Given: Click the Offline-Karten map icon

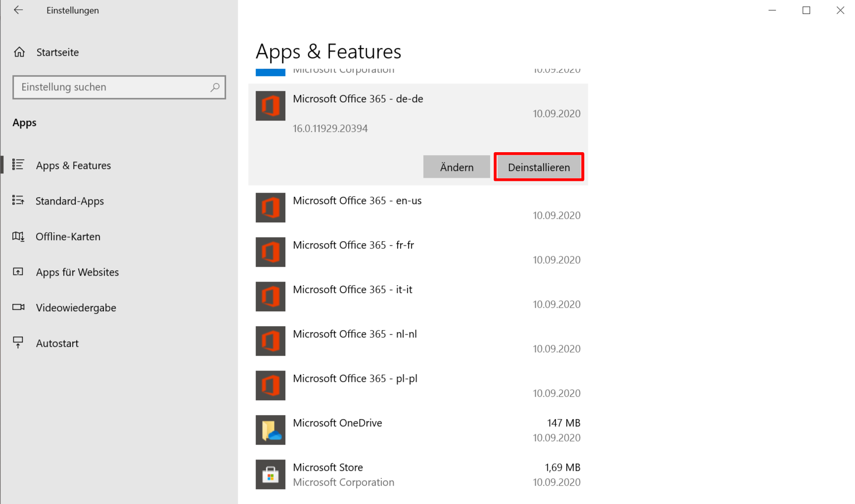Looking at the screenshot, I should [x=18, y=236].
